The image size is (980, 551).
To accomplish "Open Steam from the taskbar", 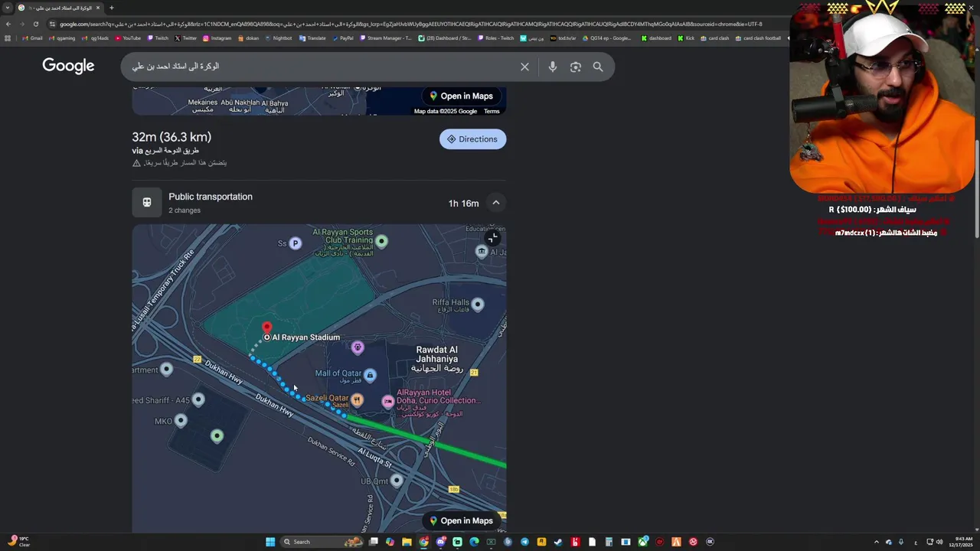I will pyautogui.click(x=558, y=542).
